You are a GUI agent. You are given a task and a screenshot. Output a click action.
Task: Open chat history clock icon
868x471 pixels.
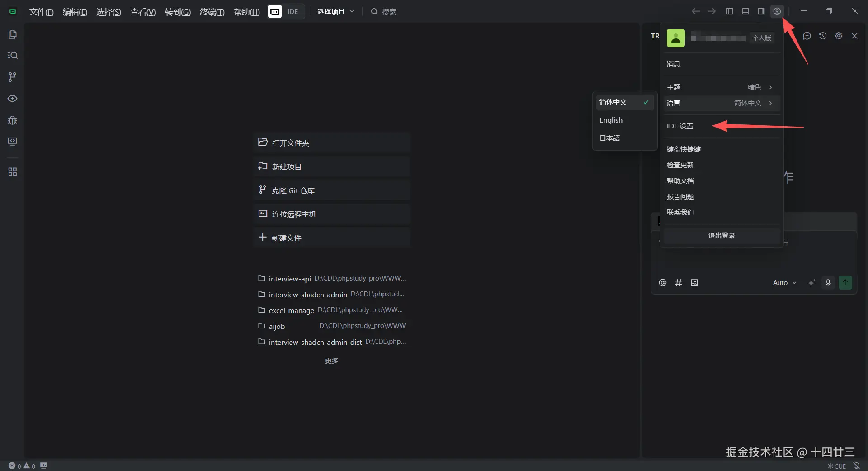tap(823, 36)
